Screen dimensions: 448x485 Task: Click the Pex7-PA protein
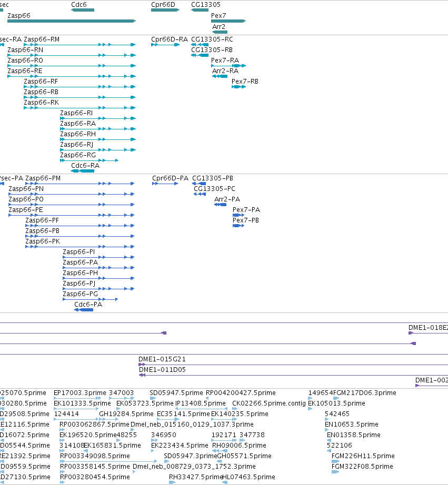tap(238, 215)
